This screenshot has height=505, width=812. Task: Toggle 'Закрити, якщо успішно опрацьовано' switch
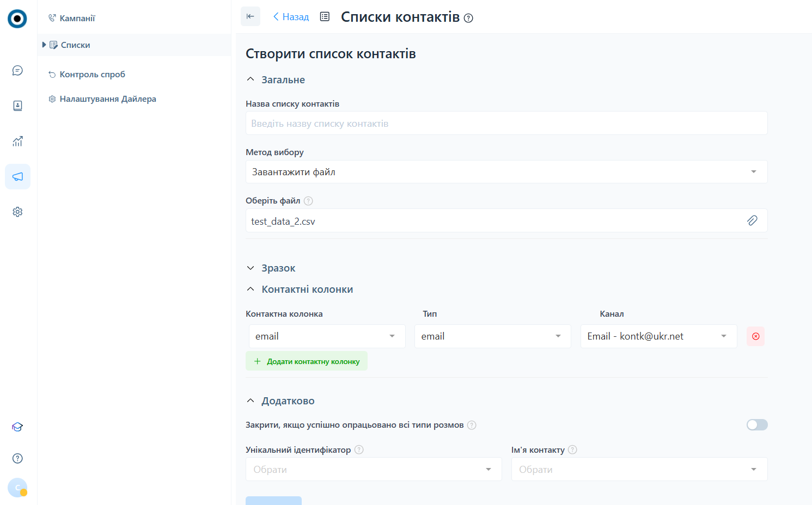point(756,425)
